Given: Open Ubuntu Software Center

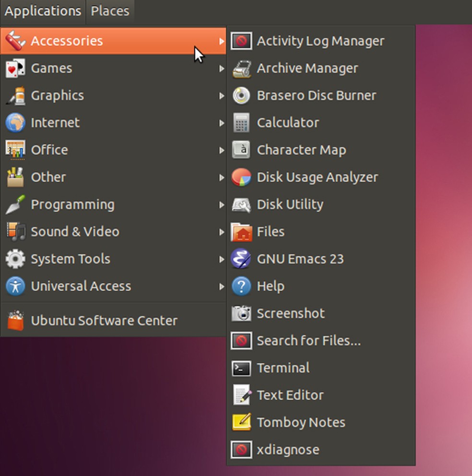Looking at the screenshot, I should click(x=104, y=320).
